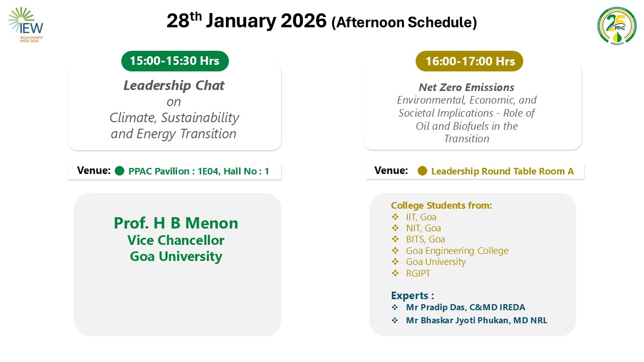This screenshot has height=362, width=644.
Task: Click the bullet beside Mr Bhaskar Jyoti Phukan
Action: (x=395, y=320)
